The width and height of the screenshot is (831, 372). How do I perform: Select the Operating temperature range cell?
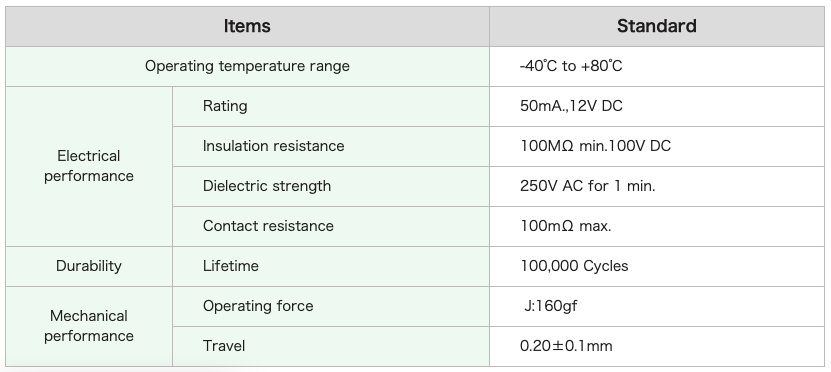click(x=247, y=66)
